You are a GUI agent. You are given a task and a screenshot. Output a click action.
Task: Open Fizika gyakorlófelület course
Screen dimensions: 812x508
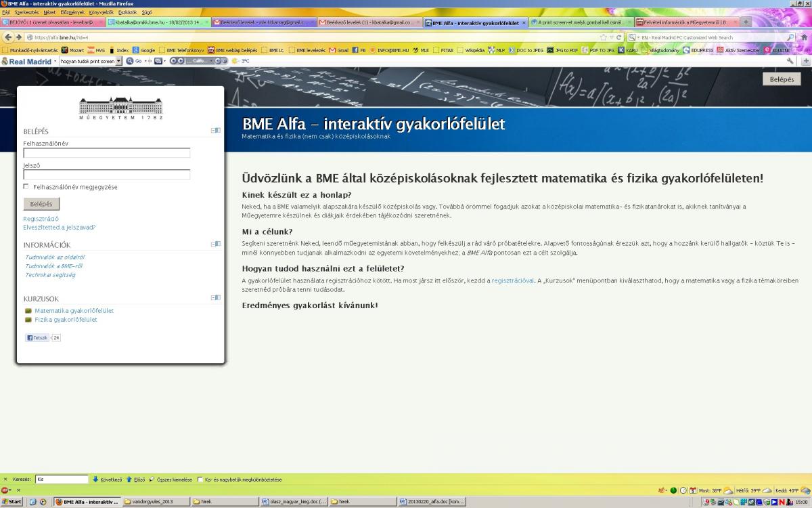66,320
